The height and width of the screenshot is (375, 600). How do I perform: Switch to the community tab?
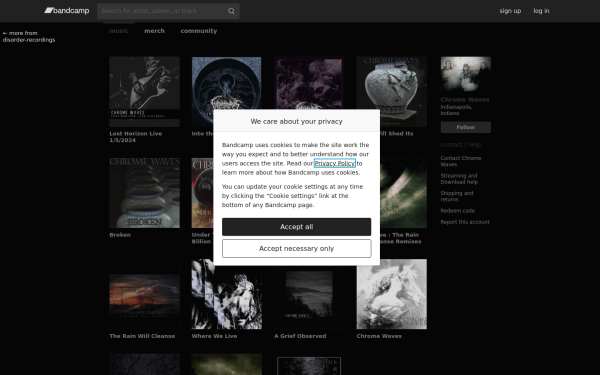tap(199, 31)
